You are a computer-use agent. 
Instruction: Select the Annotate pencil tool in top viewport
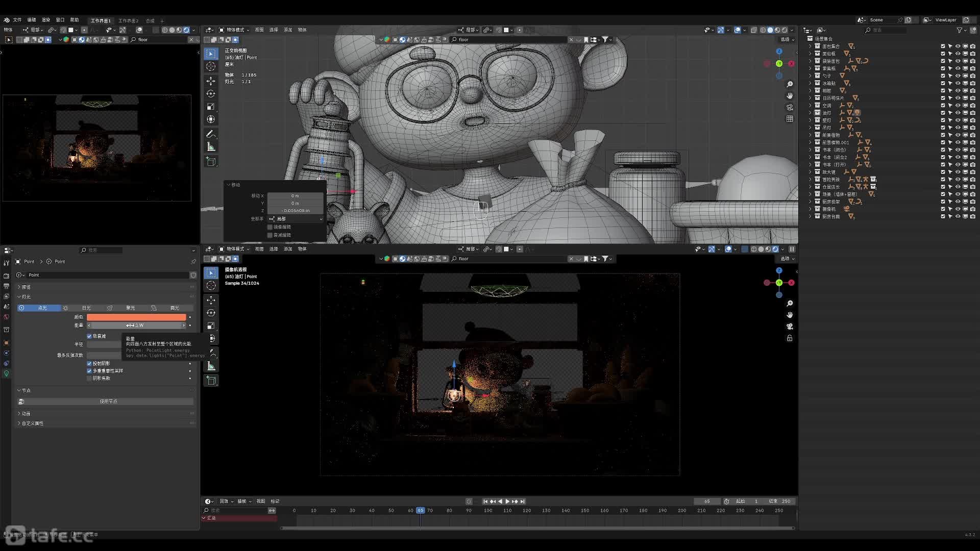[x=211, y=134]
